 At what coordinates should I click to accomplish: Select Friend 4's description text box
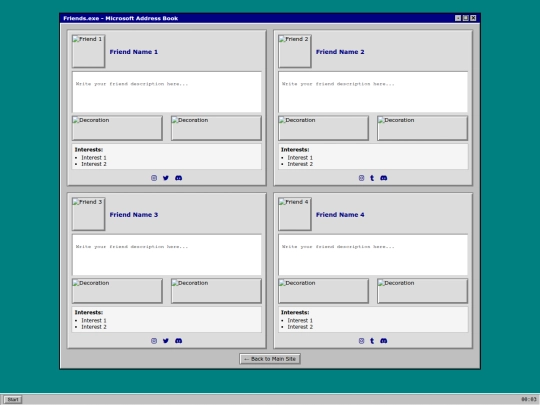click(373, 255)
